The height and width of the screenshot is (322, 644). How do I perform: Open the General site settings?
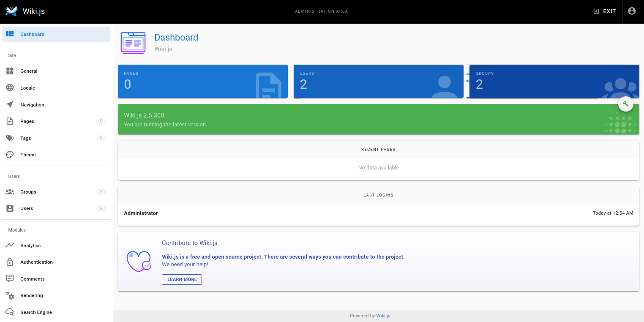click(29, 71)
